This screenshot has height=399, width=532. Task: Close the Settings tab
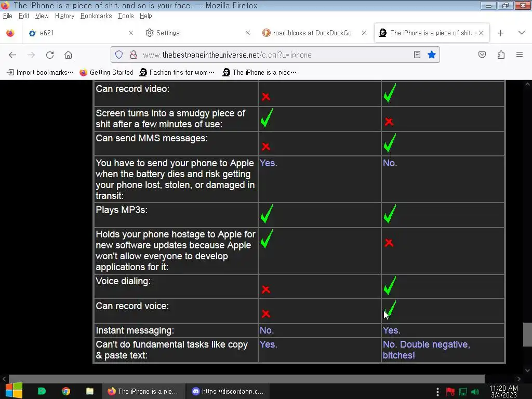[248, 33]
